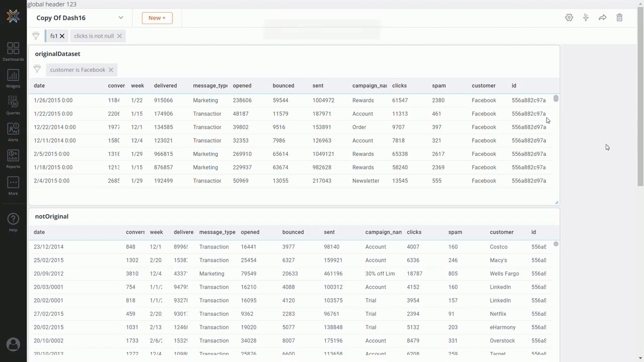The height and width of the screenshot is (362, 644).
Task: Sort originalDataset by opened column
Action: click(x=242, y=86)
